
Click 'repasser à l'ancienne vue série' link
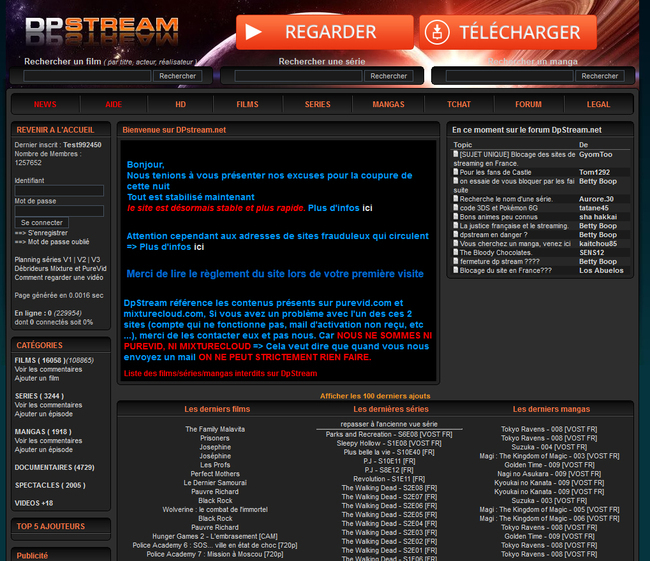[x=389, y=424]
